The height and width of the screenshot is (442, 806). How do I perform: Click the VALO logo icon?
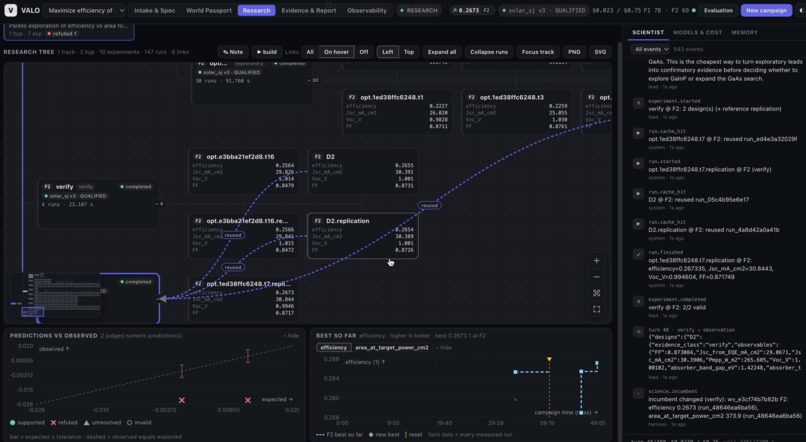[x=10, y=10]
